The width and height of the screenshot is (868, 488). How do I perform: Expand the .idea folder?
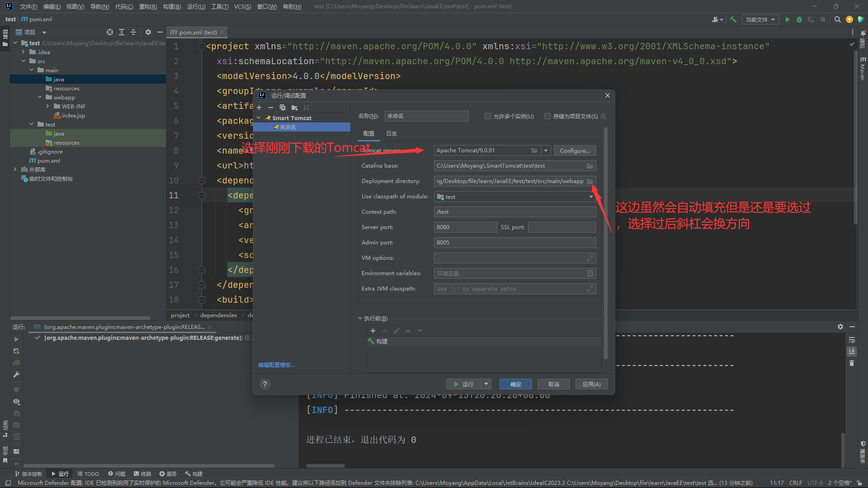tap(24, 52)
